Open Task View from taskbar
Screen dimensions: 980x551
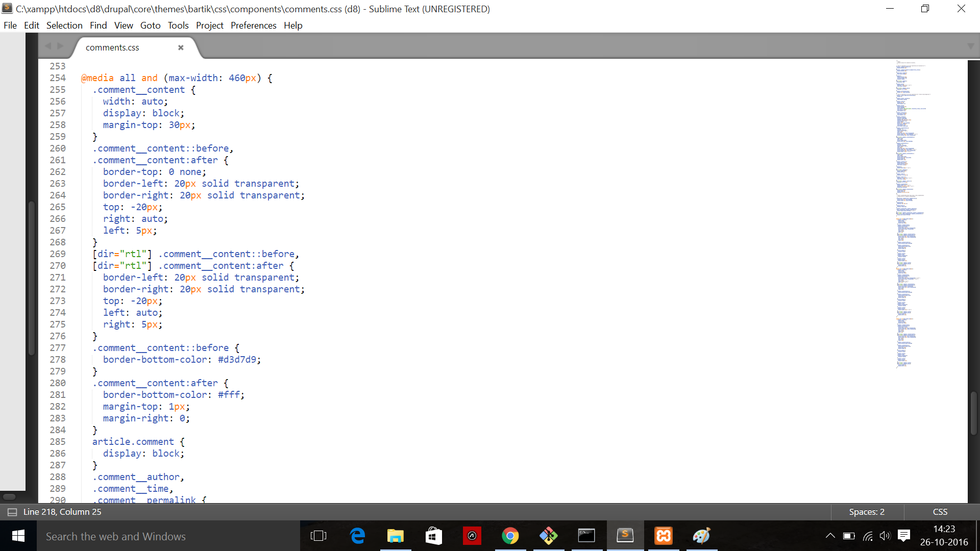point(318,536)
